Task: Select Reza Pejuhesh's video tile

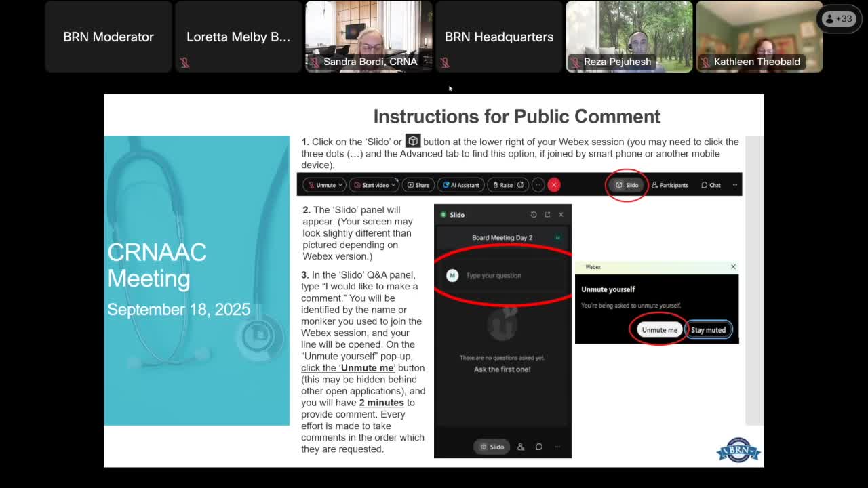Action: click(x=629, y=37)
